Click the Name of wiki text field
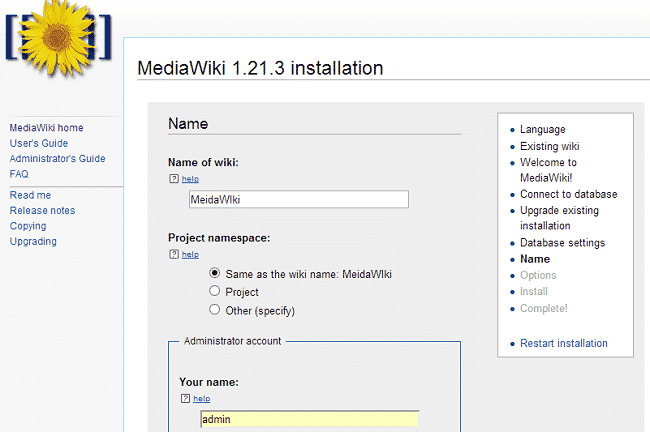 point(298,199)
